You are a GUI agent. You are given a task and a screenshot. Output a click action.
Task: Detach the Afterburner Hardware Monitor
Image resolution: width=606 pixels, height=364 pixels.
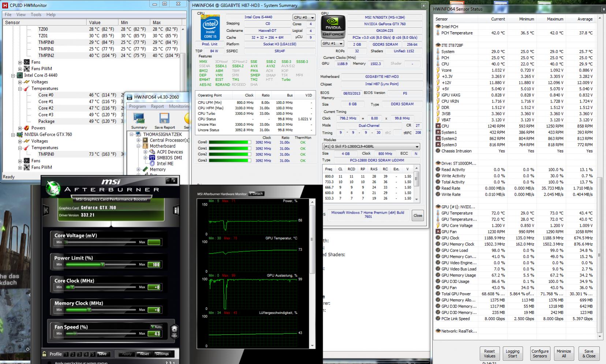(256, 194)
